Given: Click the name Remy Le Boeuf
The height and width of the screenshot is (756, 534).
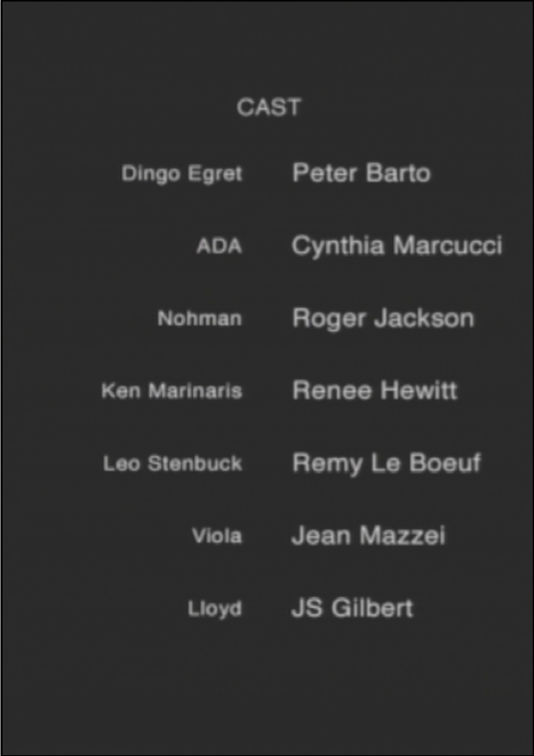Looking at the screenshot, I should click(387, 463).
